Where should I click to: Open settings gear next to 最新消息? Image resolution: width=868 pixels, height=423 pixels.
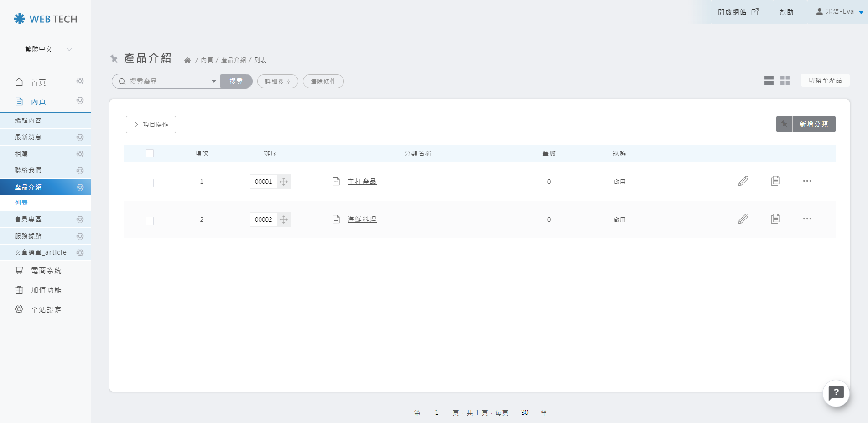coord(80,137)
